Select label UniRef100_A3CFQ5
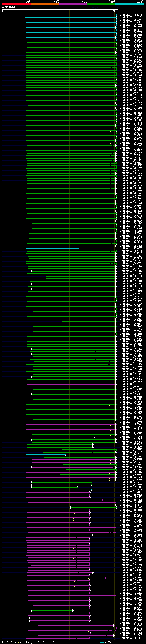The width and height of the screenshot is (146, 644). tap(131, 316)
